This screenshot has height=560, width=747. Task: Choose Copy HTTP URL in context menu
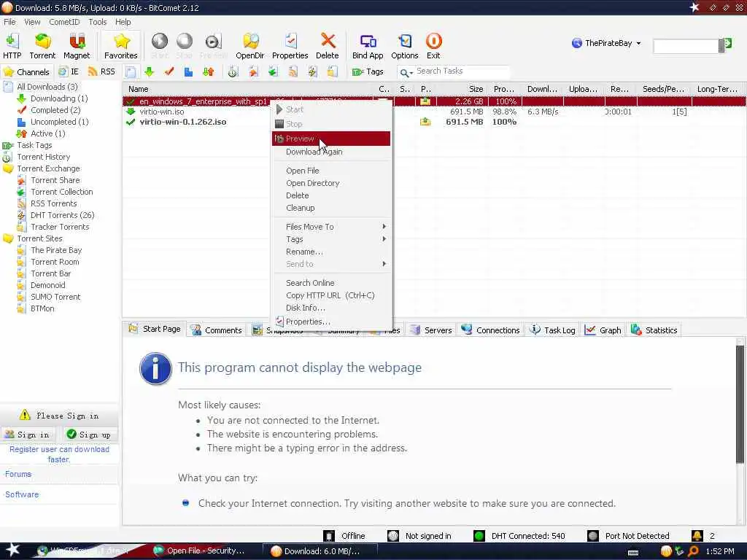point(332,295)
